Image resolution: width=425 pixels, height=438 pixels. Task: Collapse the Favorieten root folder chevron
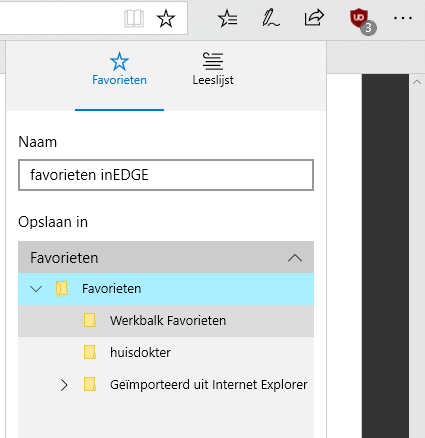[x=36, y=289]
